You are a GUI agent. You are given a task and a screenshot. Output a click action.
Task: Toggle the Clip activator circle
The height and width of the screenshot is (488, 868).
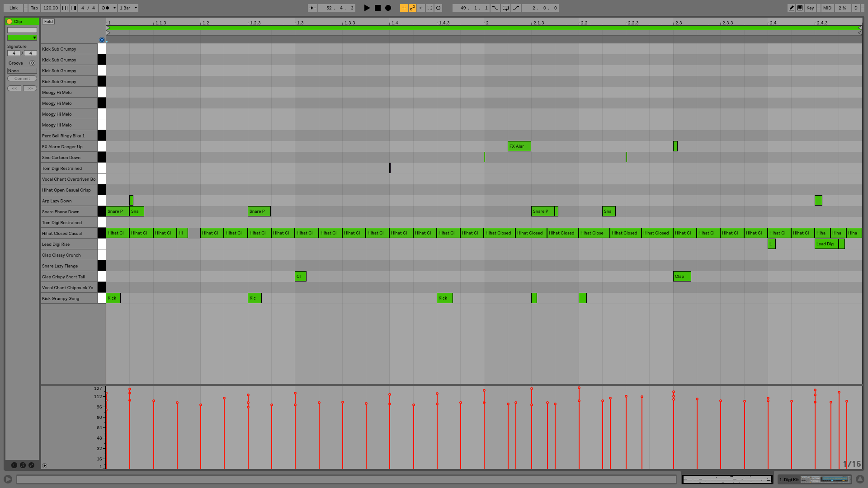click(9, 21)
